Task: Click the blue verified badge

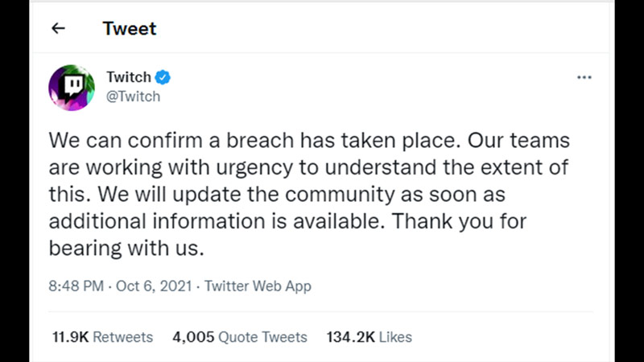Action: pyautogui.click(x=163, y=77)
